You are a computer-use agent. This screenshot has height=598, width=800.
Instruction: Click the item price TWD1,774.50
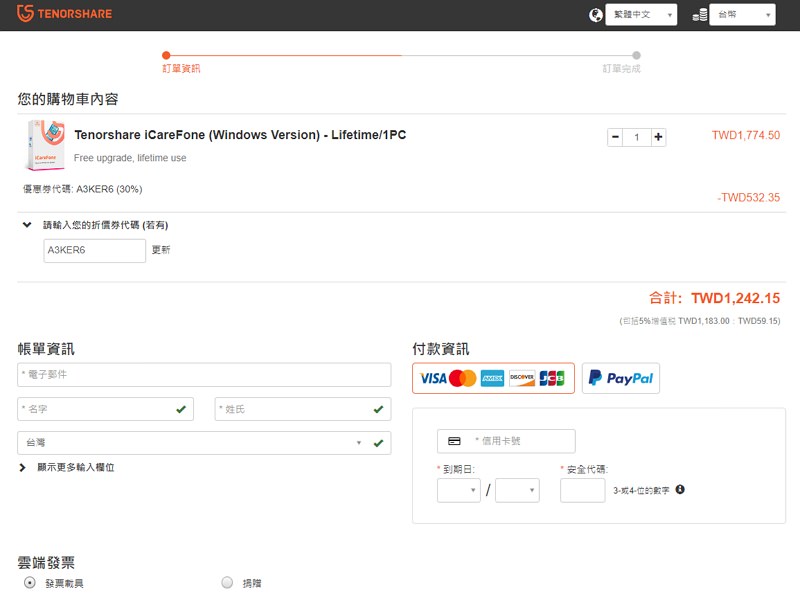pyautogui.click(x=746, y=135)
